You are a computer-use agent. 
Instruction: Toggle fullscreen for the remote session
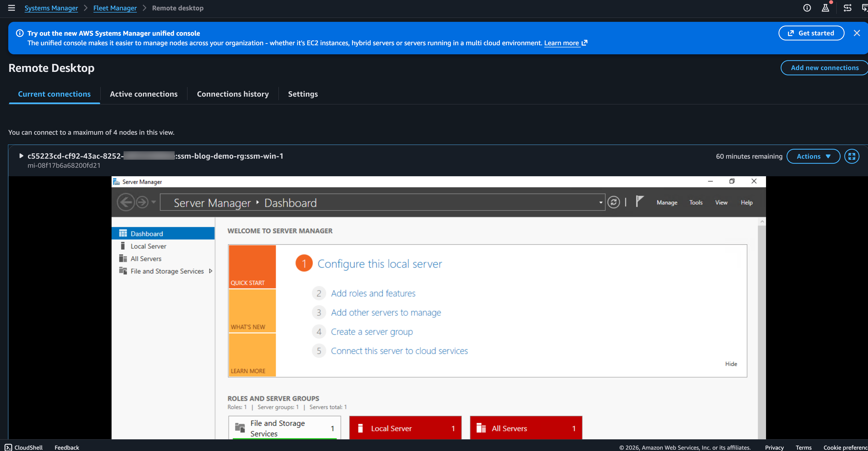[x=851, y=156]
